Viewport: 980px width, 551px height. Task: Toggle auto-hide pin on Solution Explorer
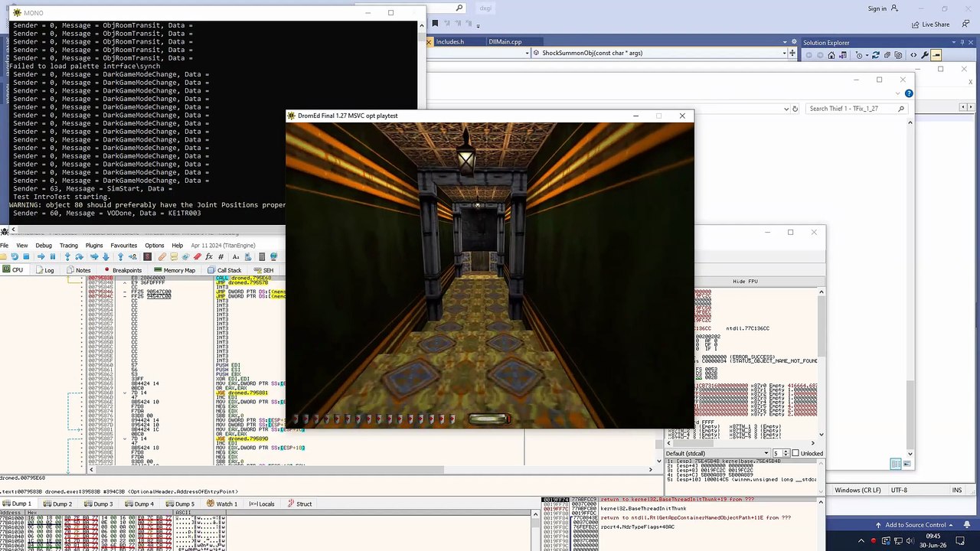(x=962, y=43)
